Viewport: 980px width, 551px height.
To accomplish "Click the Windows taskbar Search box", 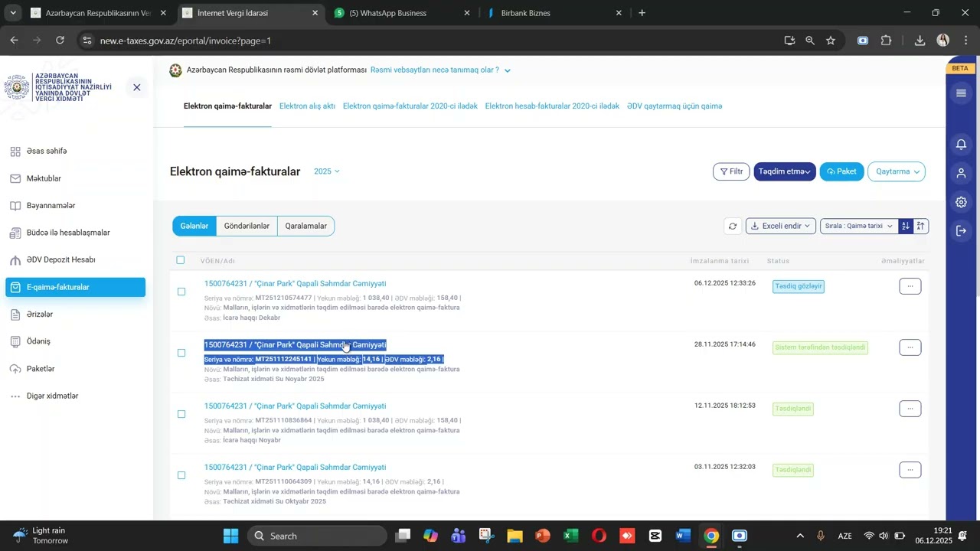I will pos(318,536).
